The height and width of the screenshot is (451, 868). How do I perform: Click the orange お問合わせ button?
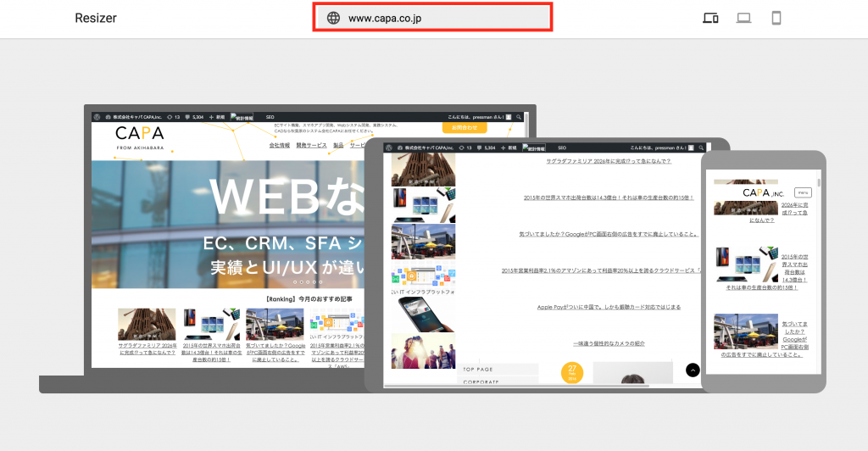pyautogui.click(x=465, y=127)
